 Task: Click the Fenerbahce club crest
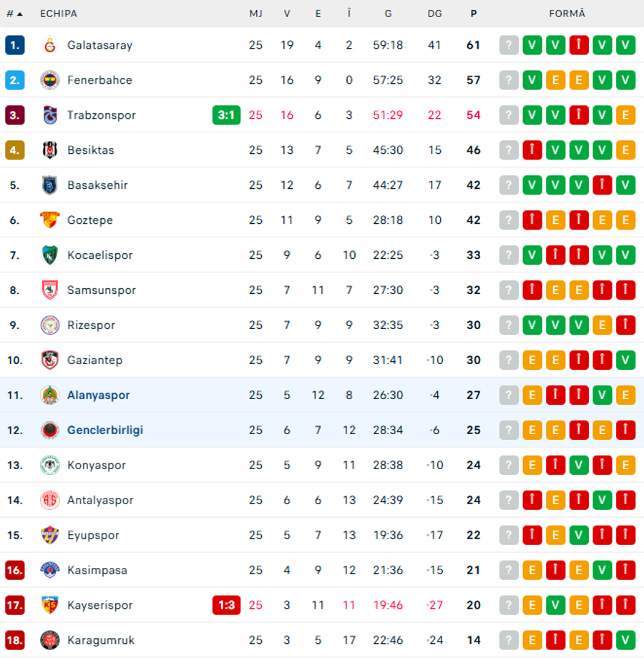click(49, 80)
